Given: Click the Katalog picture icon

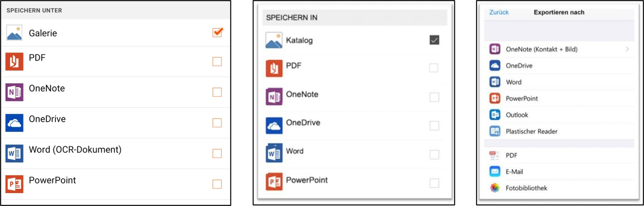Looking at the screenshot, I should pyautogui.click(x=274, y=41).
